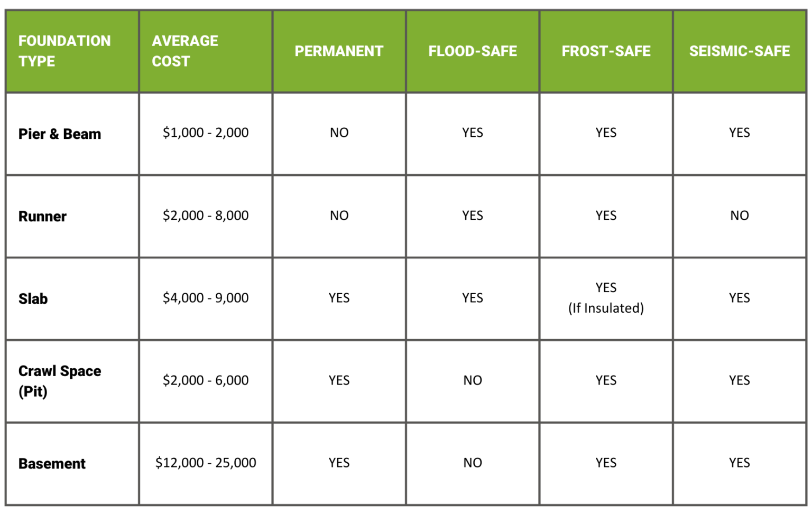Click the Basement row label
The image size is (812, 515).
click(x=52, y=464)
